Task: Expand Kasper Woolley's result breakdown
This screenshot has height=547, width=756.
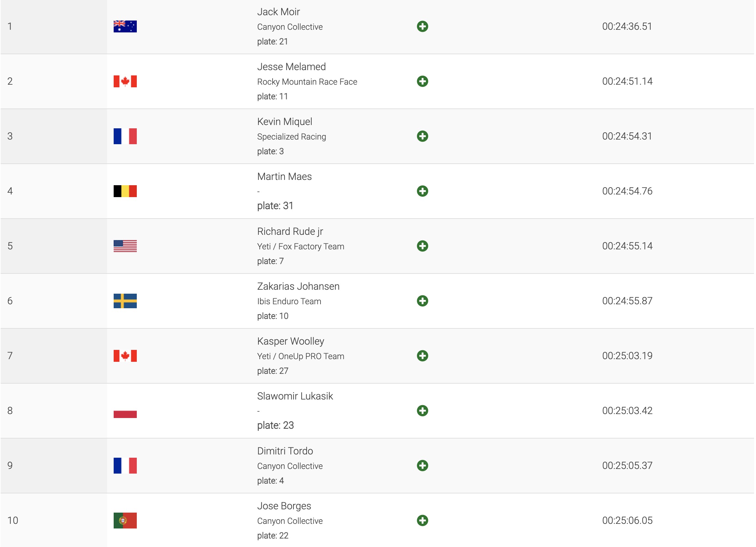Action: coord(422,356)
